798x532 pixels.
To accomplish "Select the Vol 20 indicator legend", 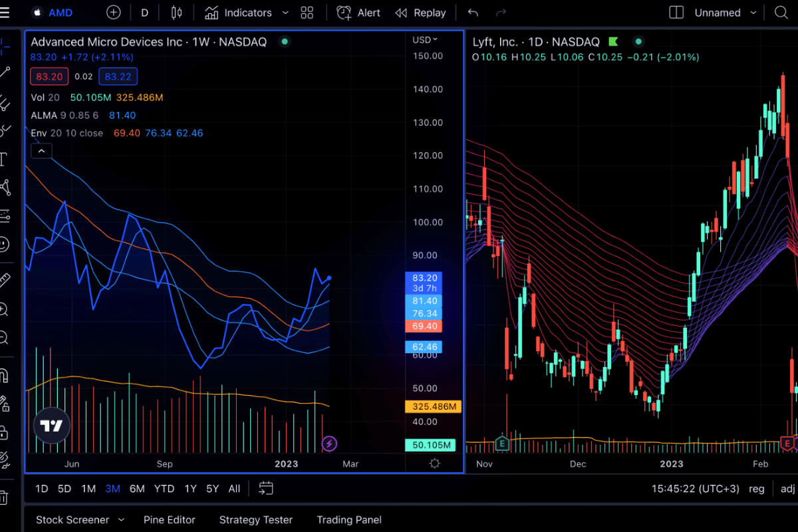I will pos(45,97).
